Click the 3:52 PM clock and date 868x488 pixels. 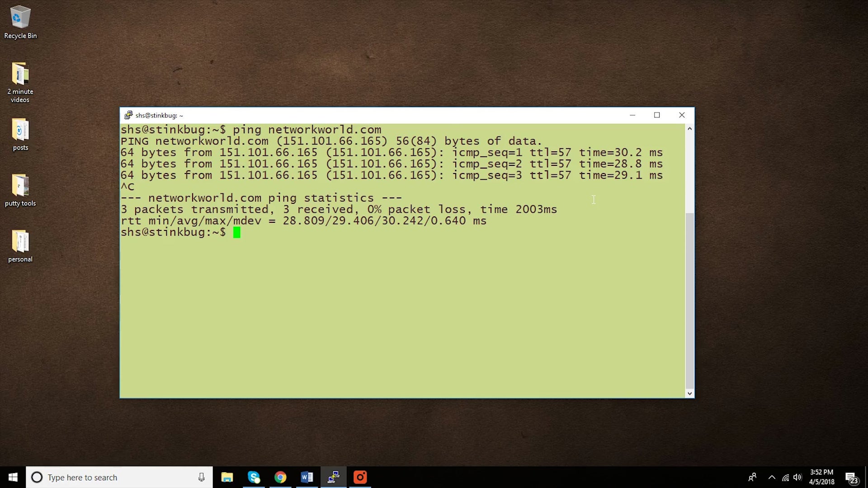coord(821,477)
